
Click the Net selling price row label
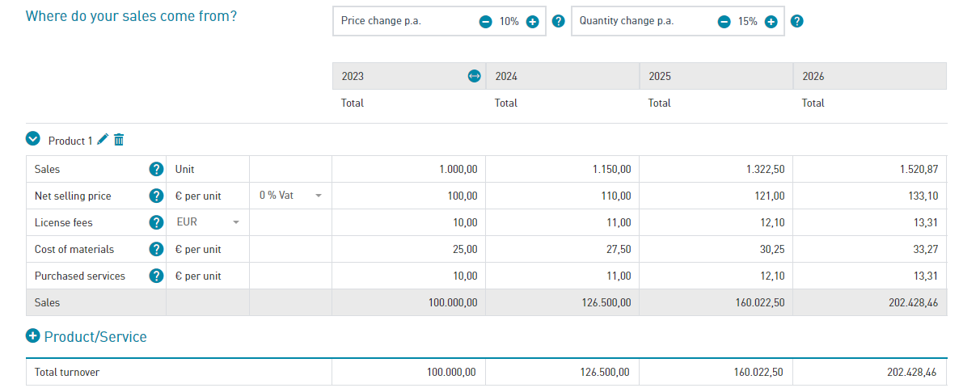click(x=73, y=196)
